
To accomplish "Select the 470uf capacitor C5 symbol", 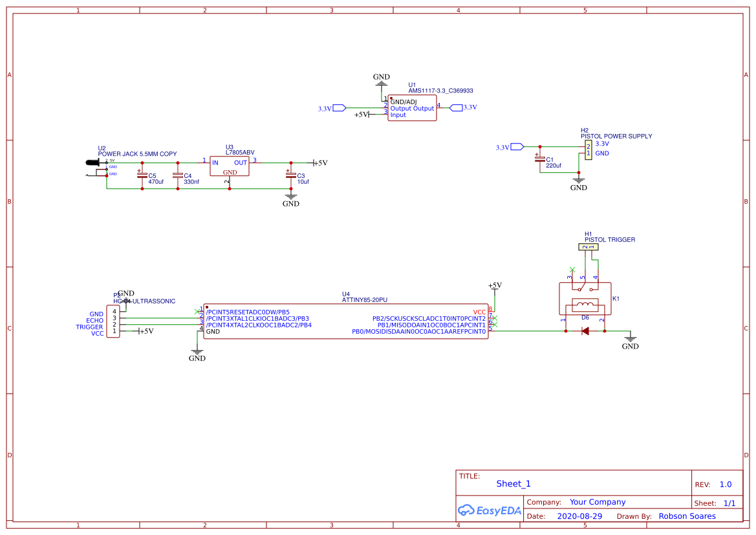I will [x=141, y=176].
